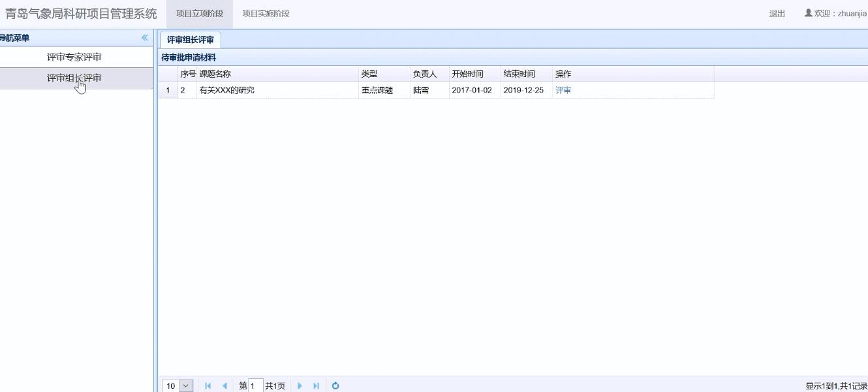Select start date 2017-01-02 cell
The height and width of the screenshot is (392, 868).
click(475, 91)
